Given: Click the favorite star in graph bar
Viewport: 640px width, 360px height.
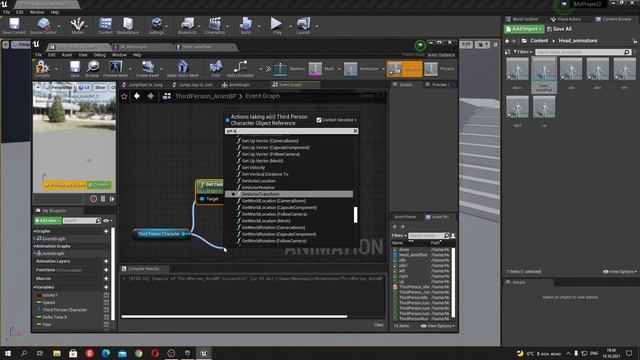Looking at the screenshot, I should point(124,96).
